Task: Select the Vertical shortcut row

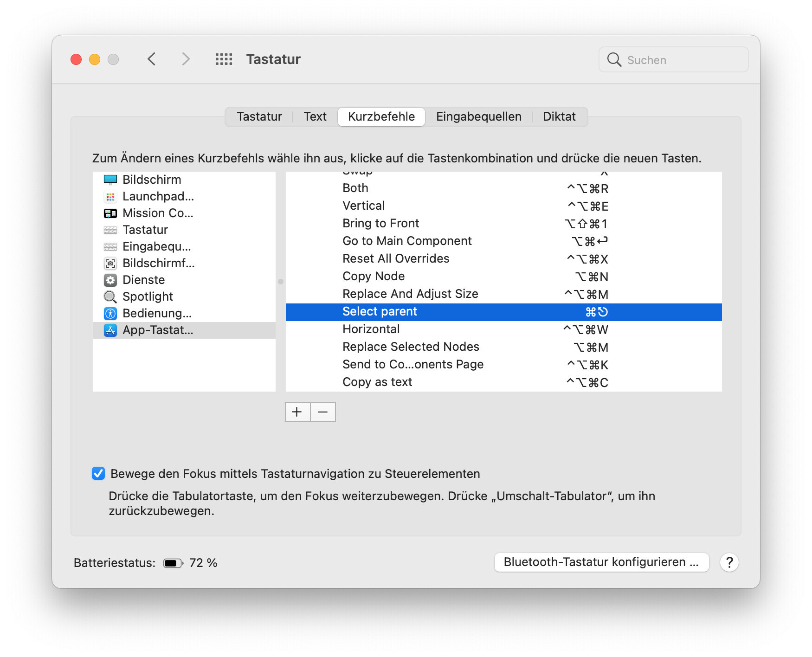Action: (504, 206)
